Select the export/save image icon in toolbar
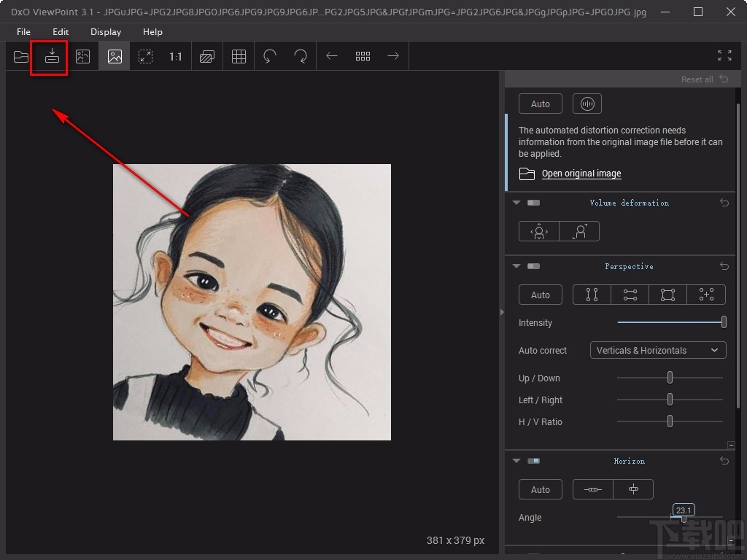This screenshot has height=560, width=747. (x=49, y=56)
